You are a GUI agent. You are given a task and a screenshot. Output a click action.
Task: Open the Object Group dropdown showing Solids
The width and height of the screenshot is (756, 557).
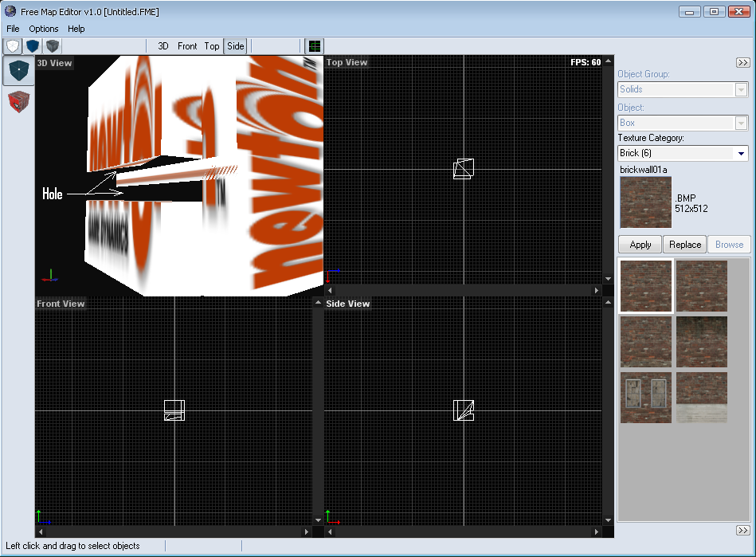tap(683, 89)
